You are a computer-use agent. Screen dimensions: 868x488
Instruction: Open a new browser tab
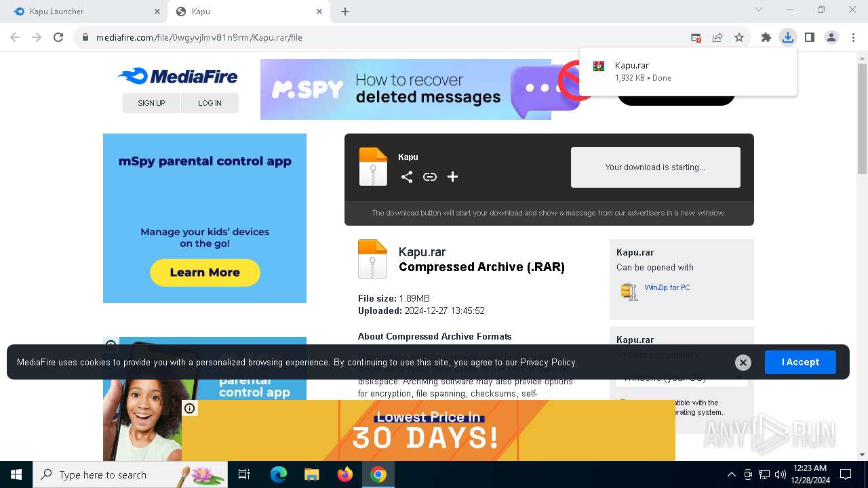345,12
